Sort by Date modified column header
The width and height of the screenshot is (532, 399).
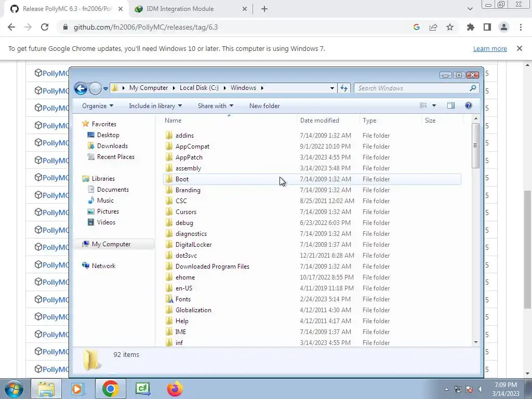coord(320,121)
